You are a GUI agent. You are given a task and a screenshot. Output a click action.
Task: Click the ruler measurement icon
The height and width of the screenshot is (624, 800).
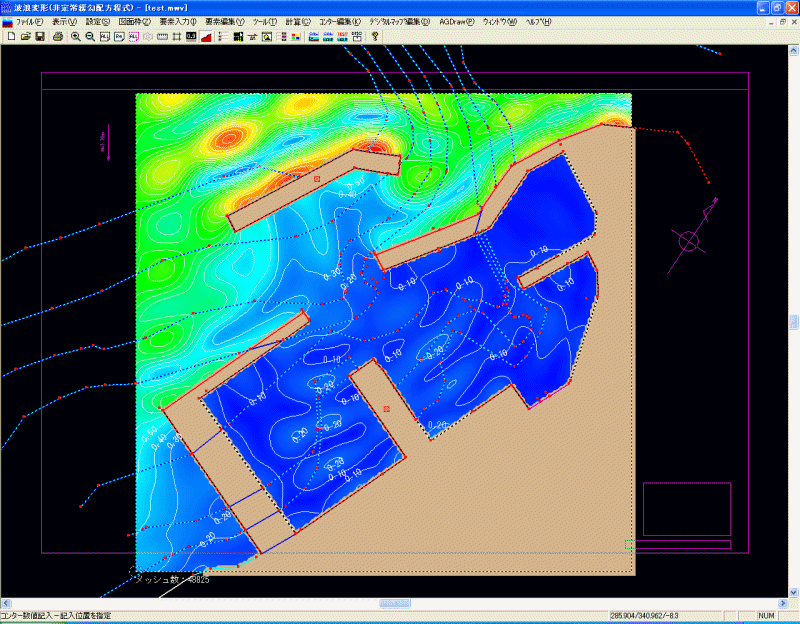tap(162, 36)
